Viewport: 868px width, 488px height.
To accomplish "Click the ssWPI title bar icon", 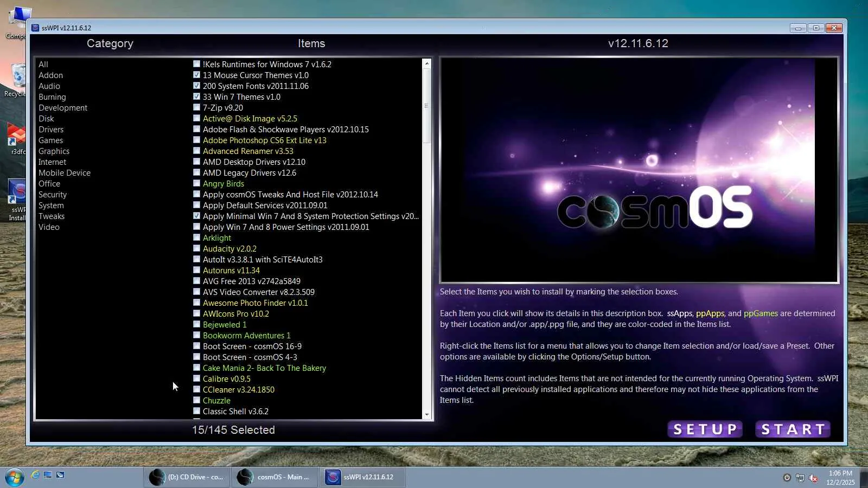I will click(x=35, y=28).
